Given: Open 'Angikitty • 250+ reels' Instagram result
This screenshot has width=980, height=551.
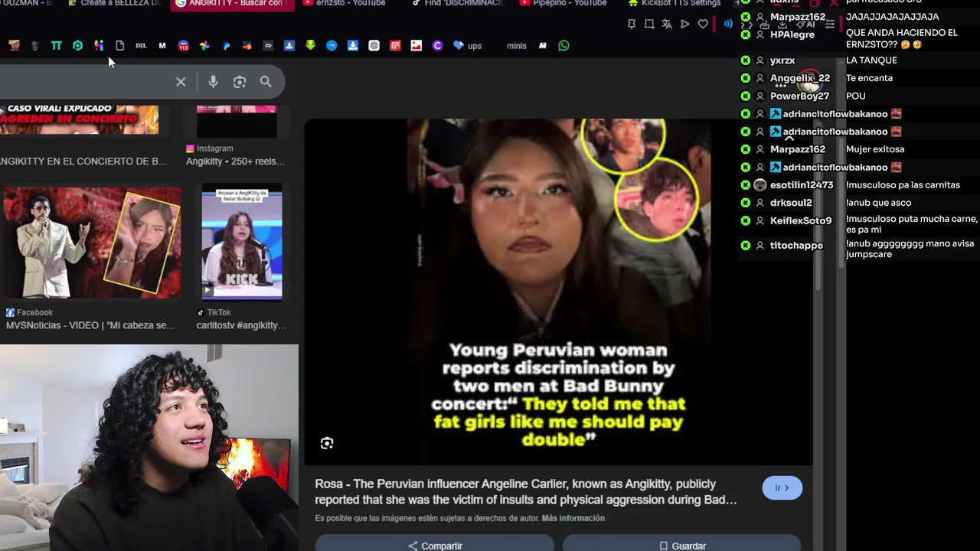Looking at the screenshot, I should (235, 161).
